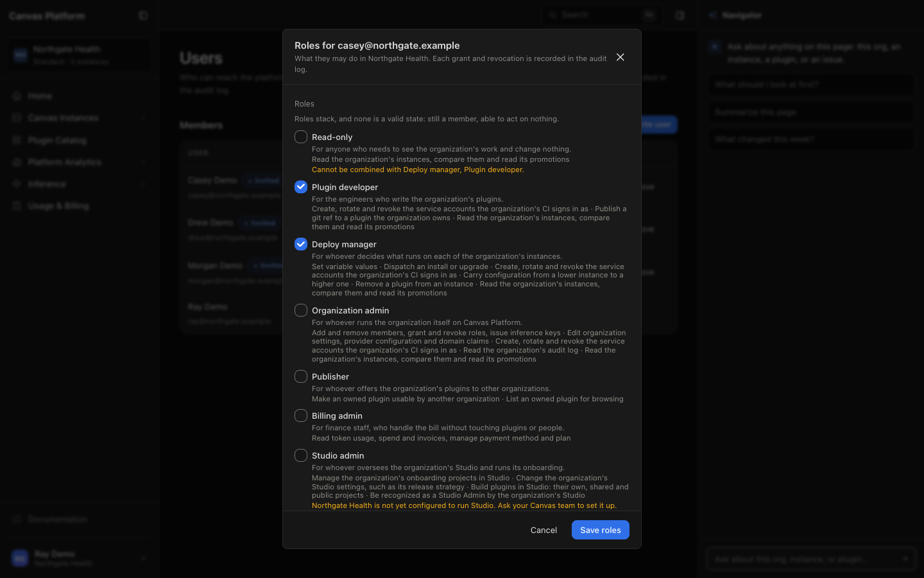Image resolution: width=924 pixels, height=578 pixels.
Task: Click the Plugin Catalog sidebar icon
Action: tap(17, 140)
